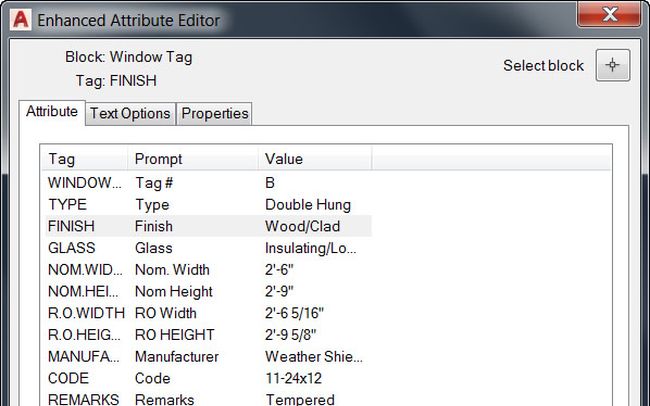Viewport: 650px width, 406px height.
Task: Select the Attribute tab
Action: [x=51, y=111]
